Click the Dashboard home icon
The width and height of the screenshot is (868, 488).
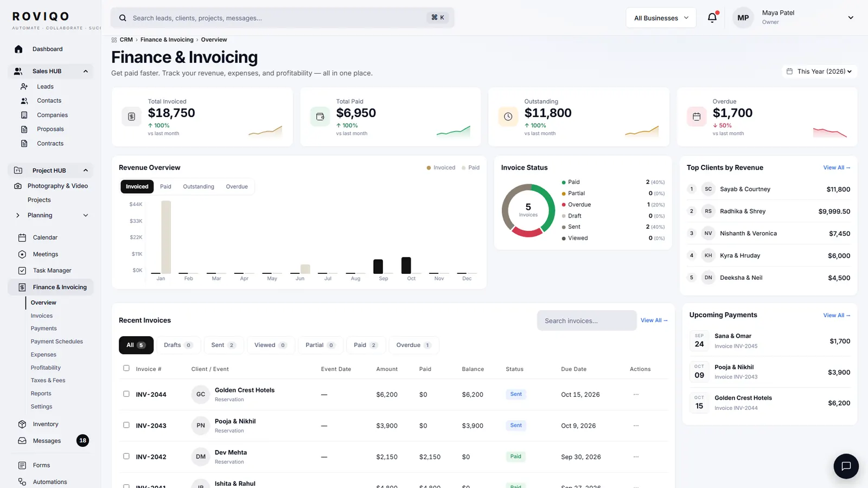point(18,49)
